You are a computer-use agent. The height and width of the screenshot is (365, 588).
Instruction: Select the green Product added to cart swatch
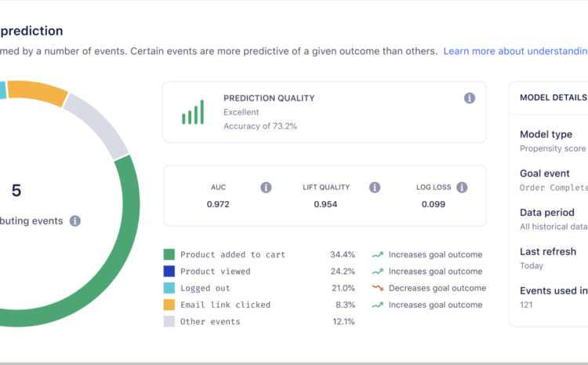(169, 254)
